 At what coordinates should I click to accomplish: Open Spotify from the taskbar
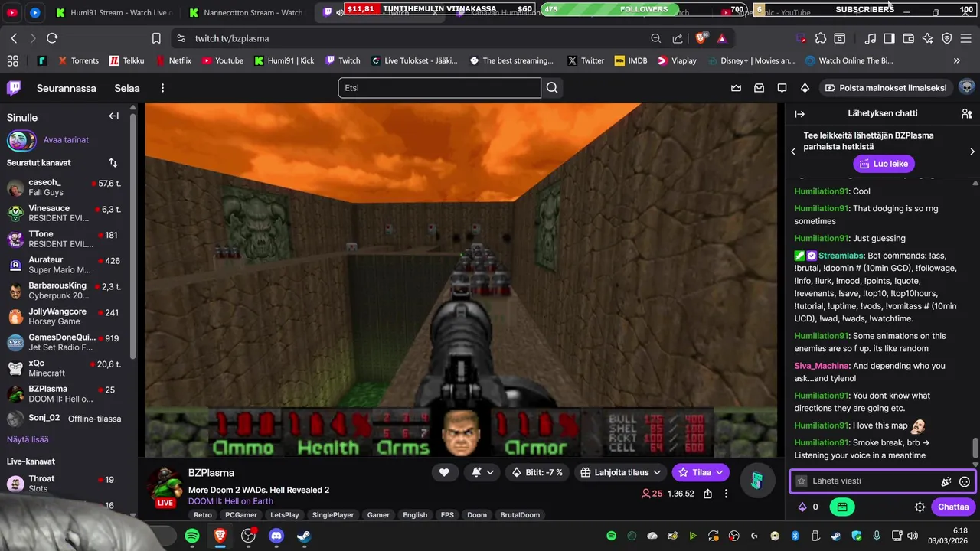(x=192, y=536)
